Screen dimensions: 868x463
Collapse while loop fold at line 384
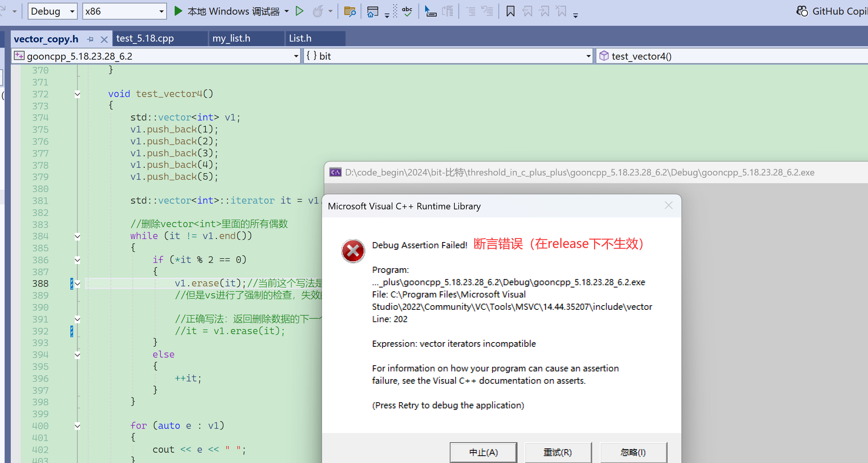77,236
